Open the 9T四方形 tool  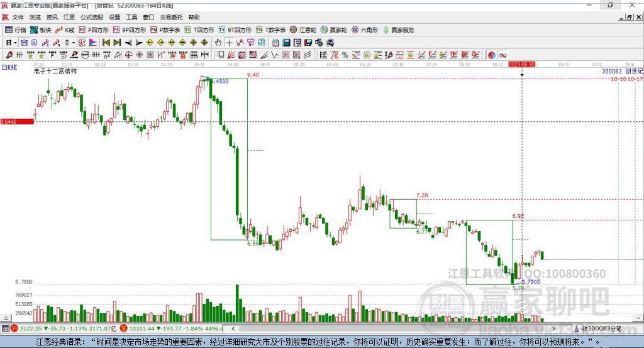click(235, 30)
